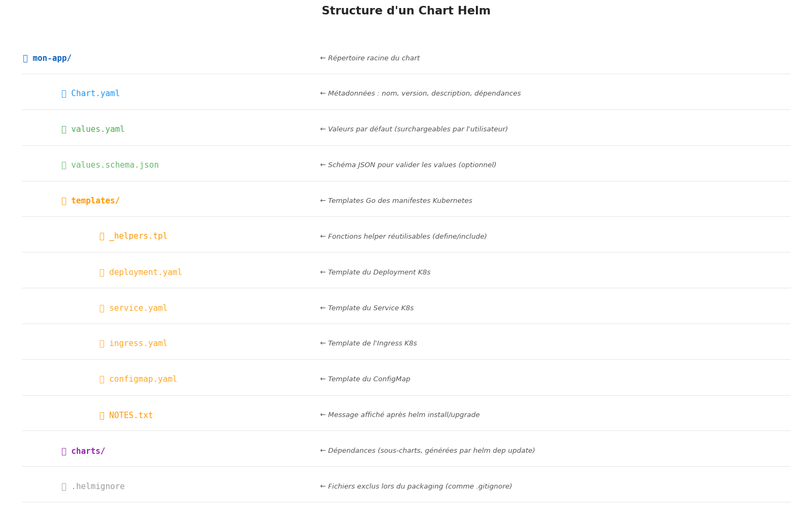Click the folder icon beside mon-app/
Screen dimensions: 812x519
pyautogui.click(x=25, y=59)
